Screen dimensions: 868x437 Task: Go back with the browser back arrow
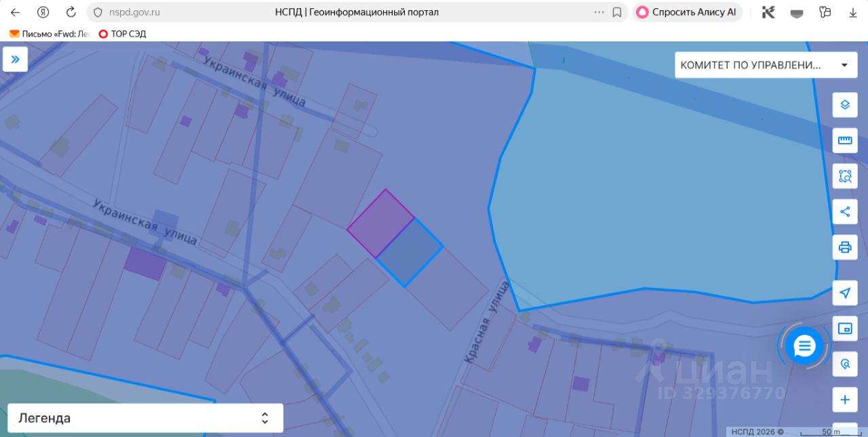15,12
